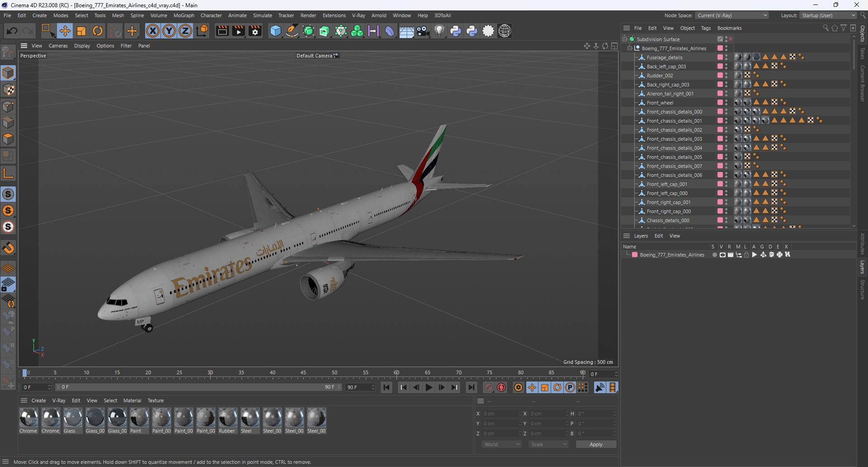Go to end of animation
The image size is (868, 467).
click(x=472, y=387)
